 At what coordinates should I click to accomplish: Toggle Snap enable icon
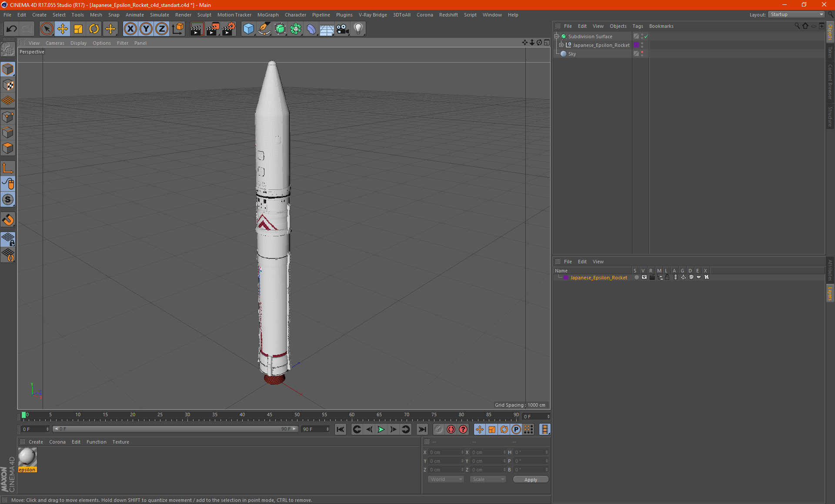click(x=8, y=219)
